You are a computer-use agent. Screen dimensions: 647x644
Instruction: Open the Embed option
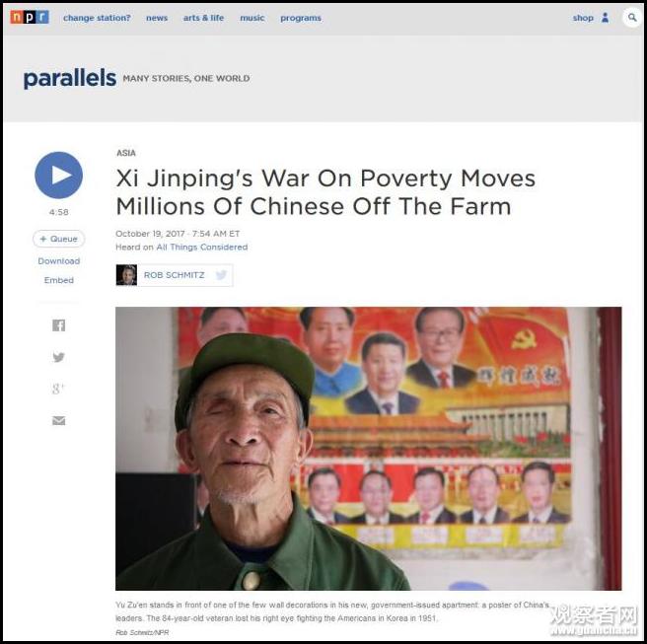point(58,280)
